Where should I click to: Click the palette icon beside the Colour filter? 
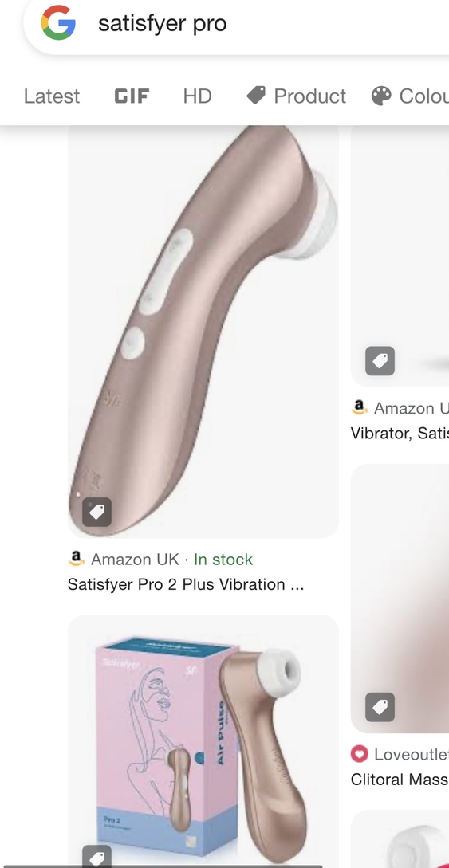coord(381,96)
